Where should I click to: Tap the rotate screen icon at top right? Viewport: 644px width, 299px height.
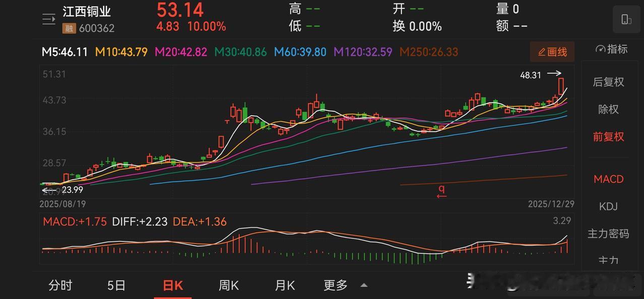(626, 20)
